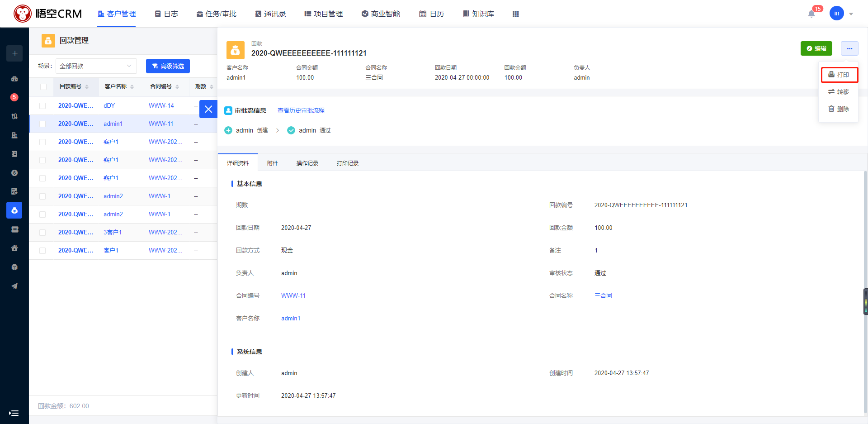868x424 pixels.
Task: Open the 三合同 contract name link
Action: [x=603, y=295]
